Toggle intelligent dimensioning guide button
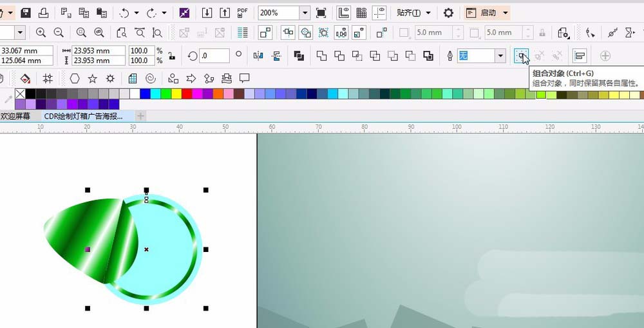This screenshot has height=328, width=644. click(359, 32)
